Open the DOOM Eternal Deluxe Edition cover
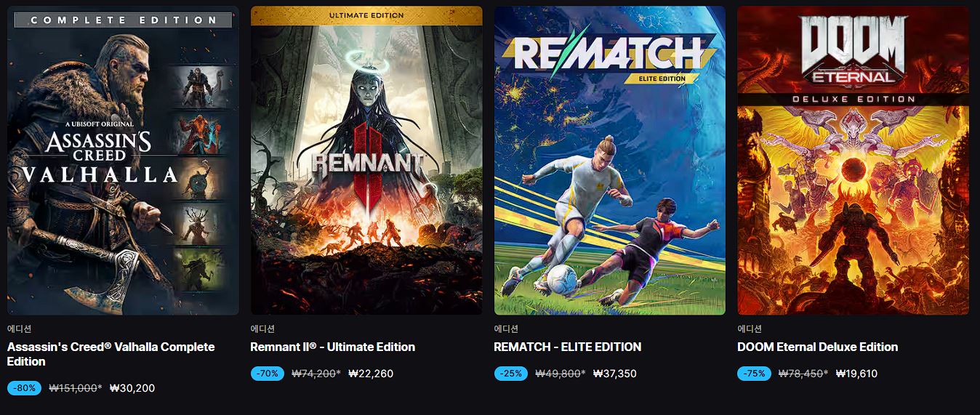The height and width of the screenshot is (415, 980). point(853,161)
